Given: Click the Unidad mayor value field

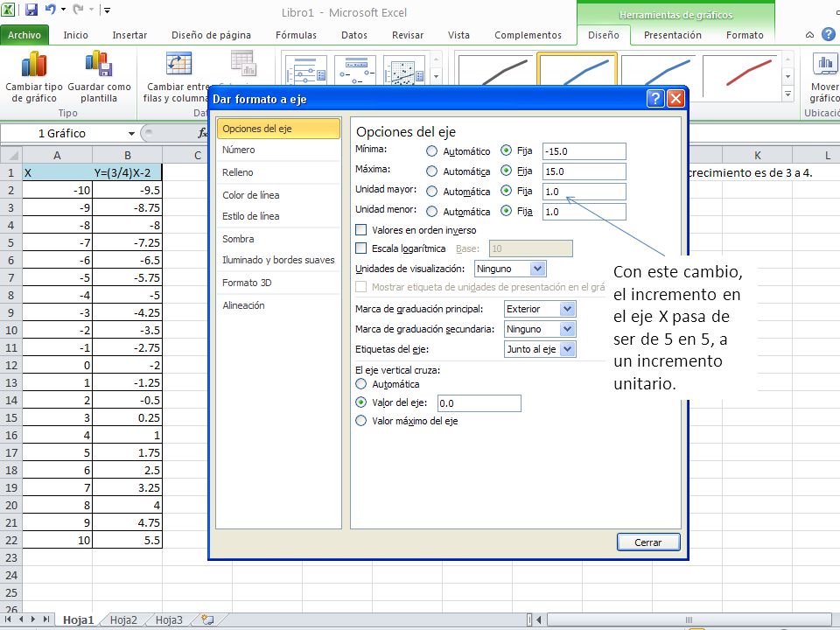Looking at the screenshot, I should tap(584, 192).
